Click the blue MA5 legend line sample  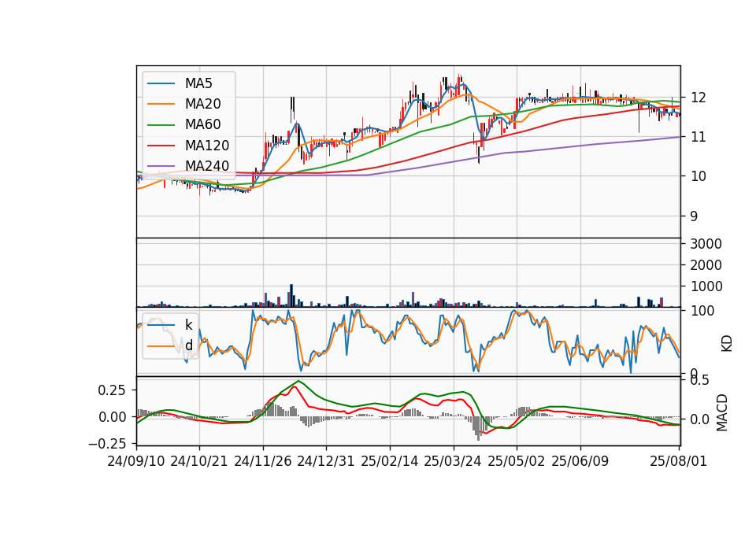coord(161,83)
